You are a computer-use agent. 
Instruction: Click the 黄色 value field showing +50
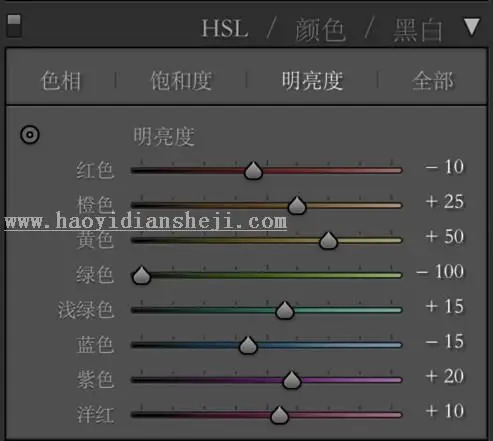[445, 237]
